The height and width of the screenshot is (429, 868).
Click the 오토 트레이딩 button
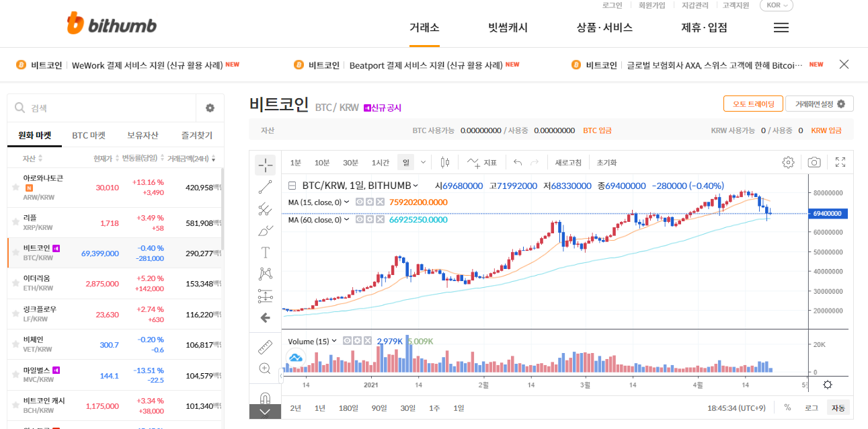click(753, 104)
